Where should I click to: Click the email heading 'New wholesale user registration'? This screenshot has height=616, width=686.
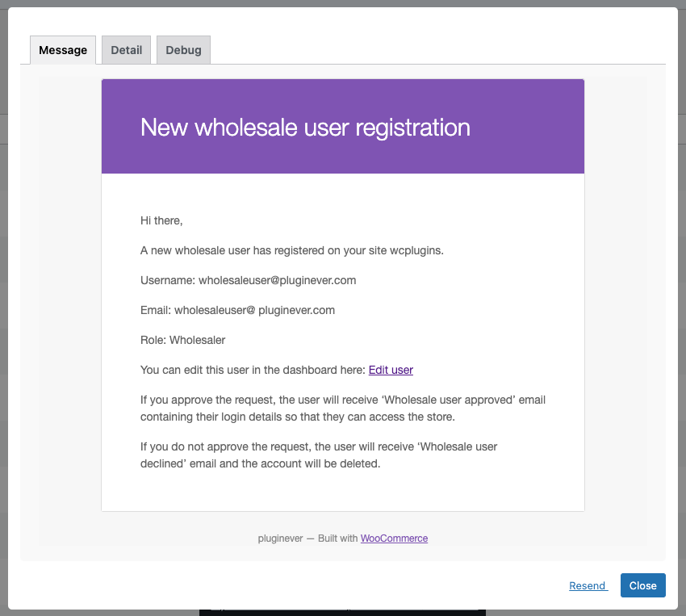tap(305, 128)
